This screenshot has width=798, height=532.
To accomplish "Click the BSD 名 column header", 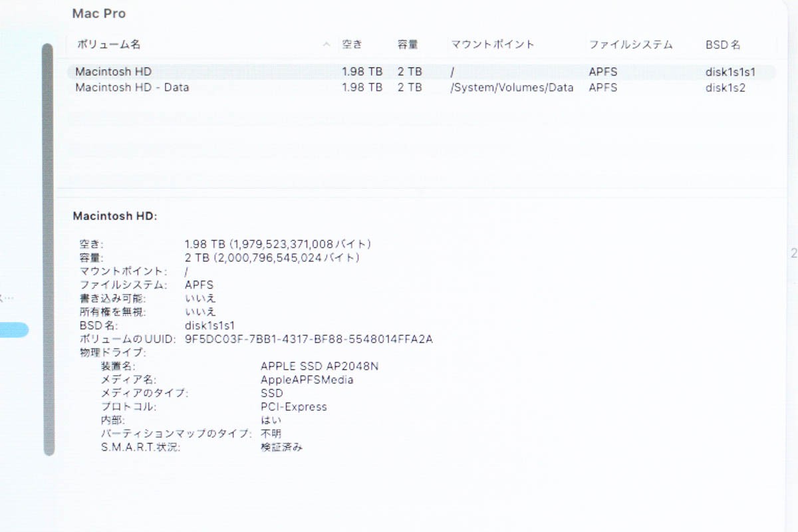I will pyautogui.click(x=723, y=45).
